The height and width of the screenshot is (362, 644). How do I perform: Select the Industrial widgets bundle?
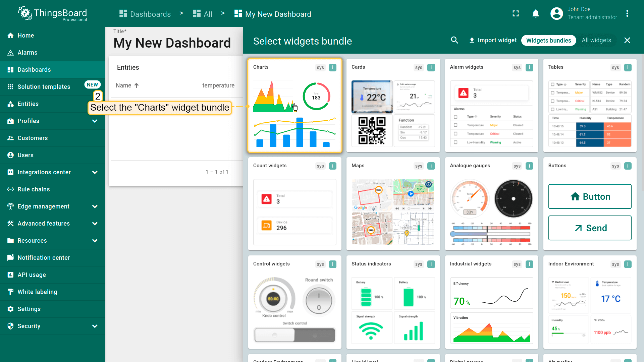491,302
